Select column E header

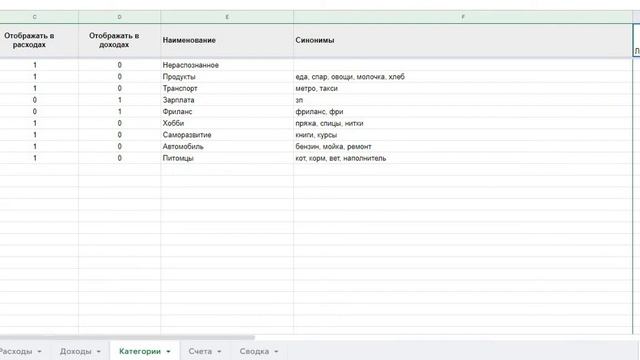point(227,17)
